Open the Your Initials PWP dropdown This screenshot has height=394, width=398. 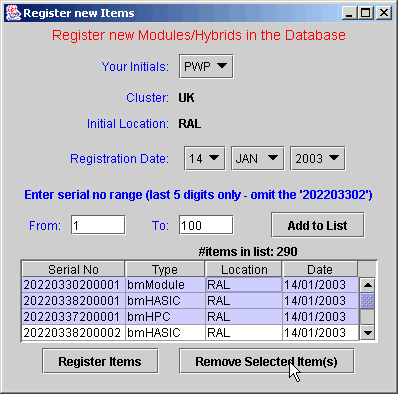tap(206, 67)
